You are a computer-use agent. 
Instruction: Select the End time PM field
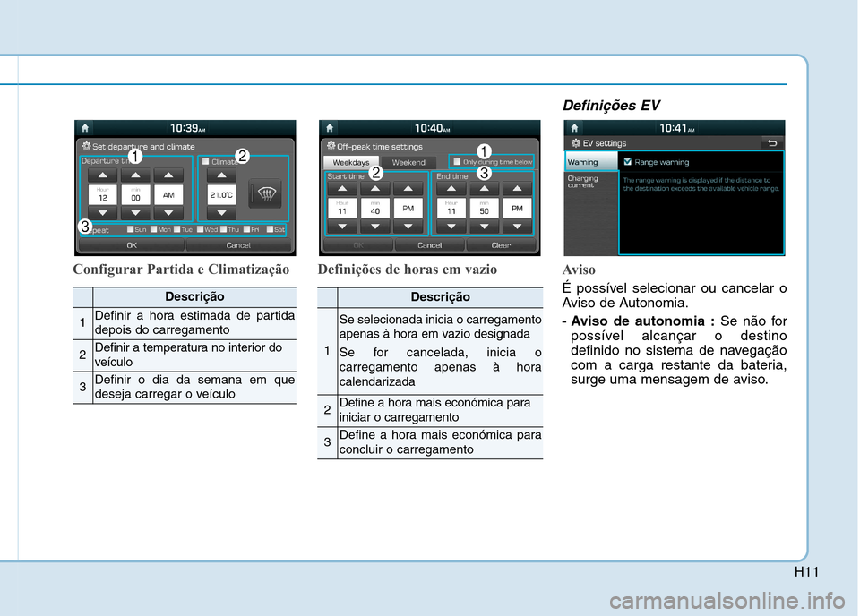[517, 209]
